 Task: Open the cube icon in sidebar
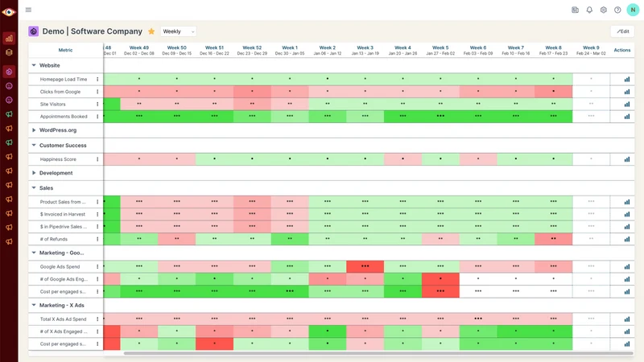point(9,52)
